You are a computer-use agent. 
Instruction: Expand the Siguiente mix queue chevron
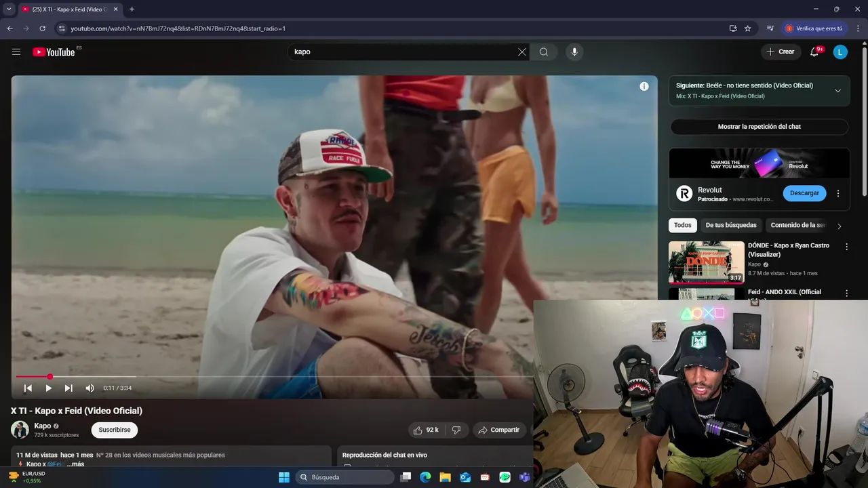click(x=837, y=91)
